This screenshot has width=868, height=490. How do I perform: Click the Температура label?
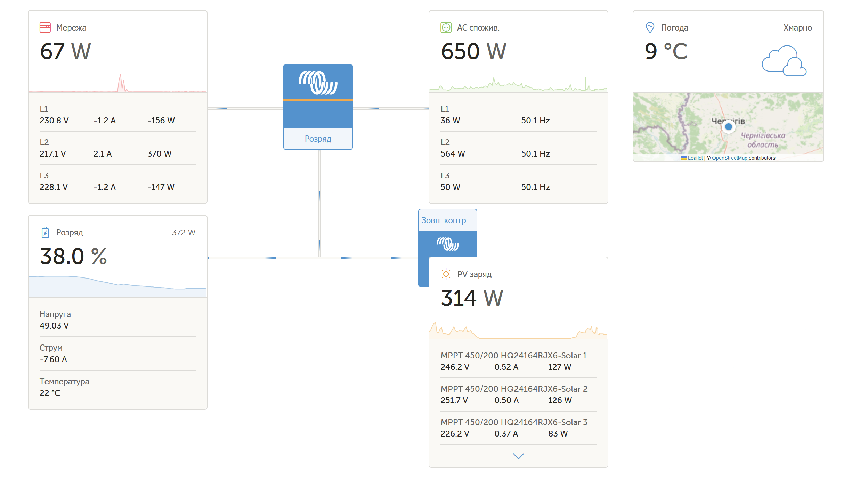point(64,382)
